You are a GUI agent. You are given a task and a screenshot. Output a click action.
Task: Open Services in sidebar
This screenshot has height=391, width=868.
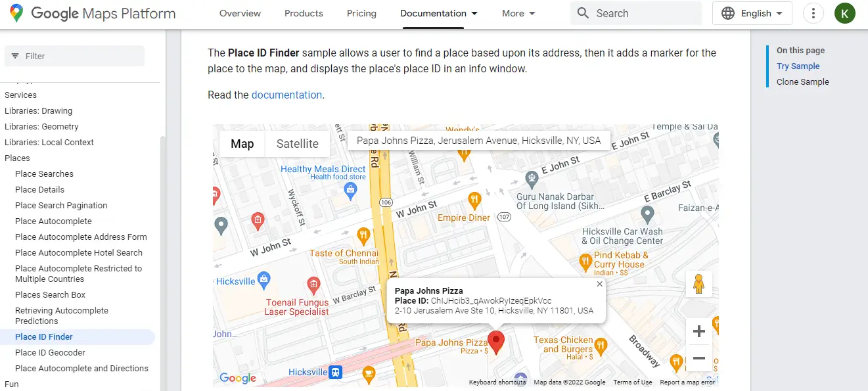click(x=20, y=95)
